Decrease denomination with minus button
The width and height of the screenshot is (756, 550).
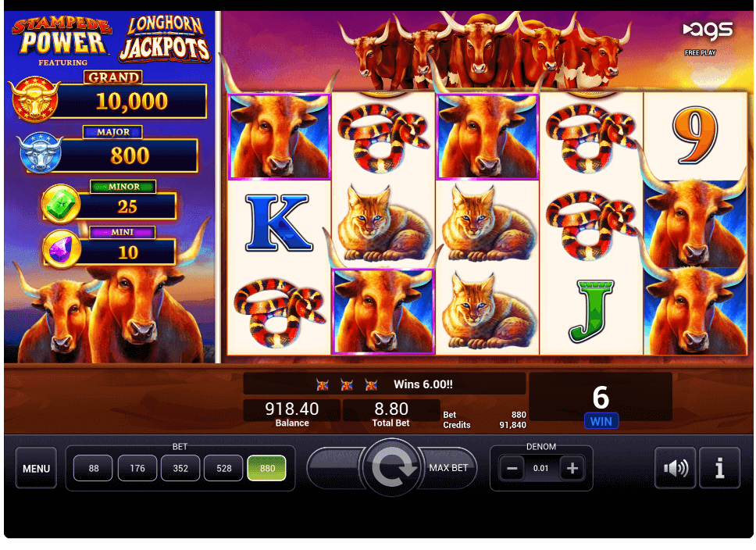click(x=512, y=468)
